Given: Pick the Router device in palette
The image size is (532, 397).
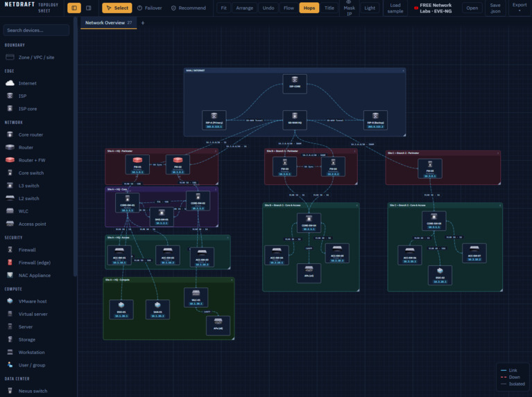Looking at the screenshot, I should [x=37, y=148].
